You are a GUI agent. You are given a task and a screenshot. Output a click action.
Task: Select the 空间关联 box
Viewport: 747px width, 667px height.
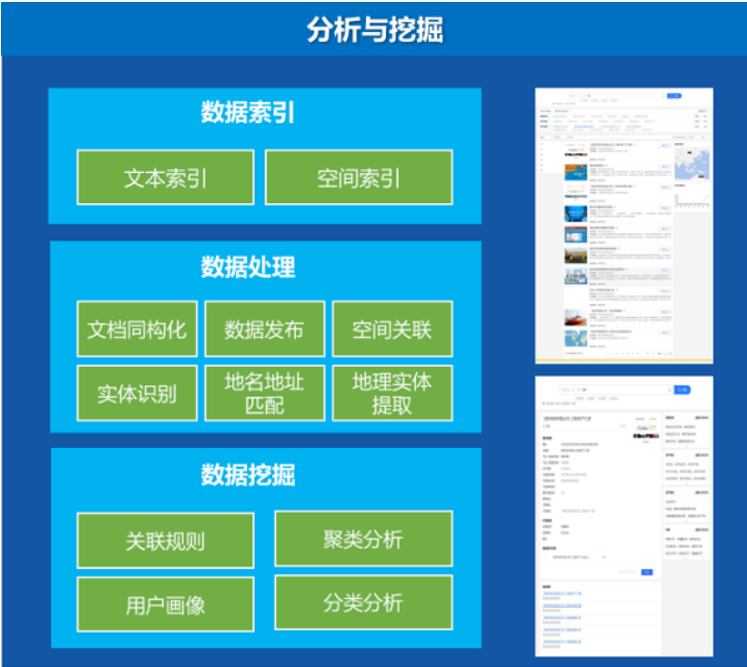(x=392, y=329)
